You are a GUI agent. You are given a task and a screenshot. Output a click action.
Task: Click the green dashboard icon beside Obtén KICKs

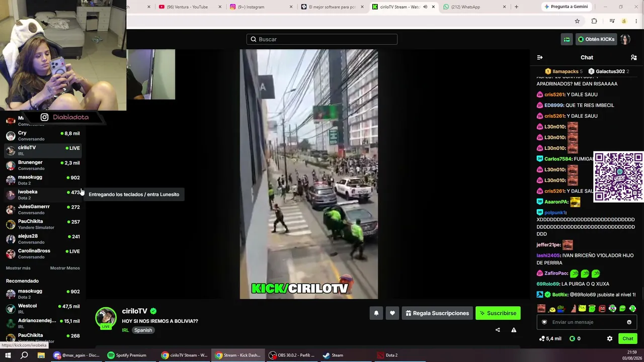pyautogui.click(x=567, y=39)
